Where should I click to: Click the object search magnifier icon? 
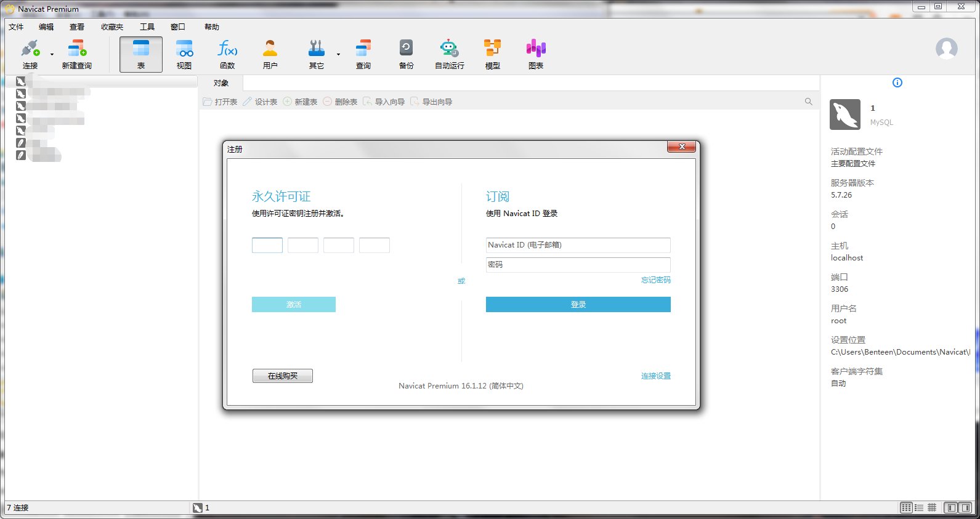[808, 102]
